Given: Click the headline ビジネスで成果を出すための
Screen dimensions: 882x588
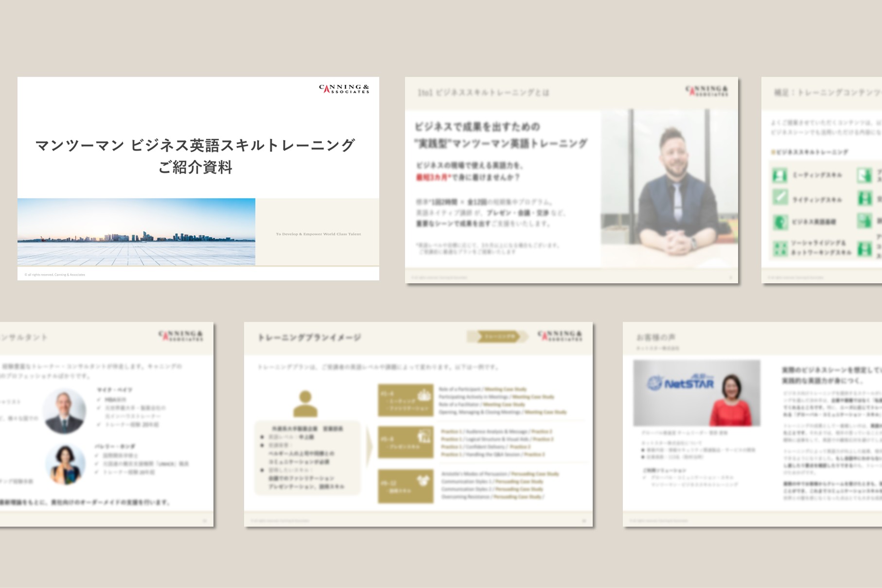Looking at the screenshot, I should (x=477, y=127).
